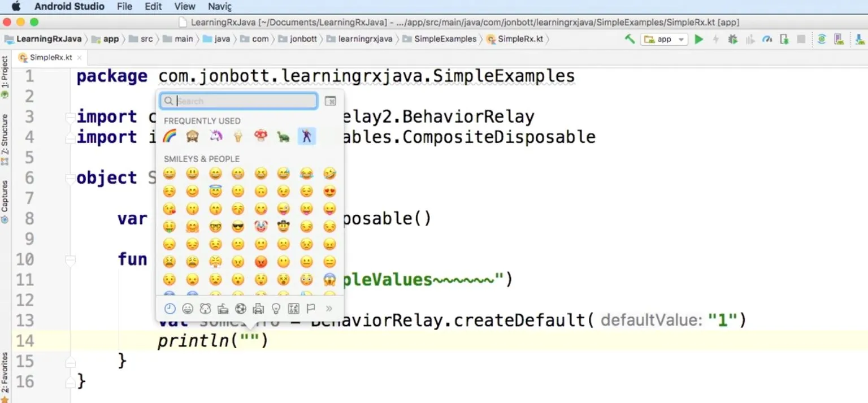The image size is (868, 403).
Task: Click the learningrxjava breadcrumb folder
Action: click(360, 39)
